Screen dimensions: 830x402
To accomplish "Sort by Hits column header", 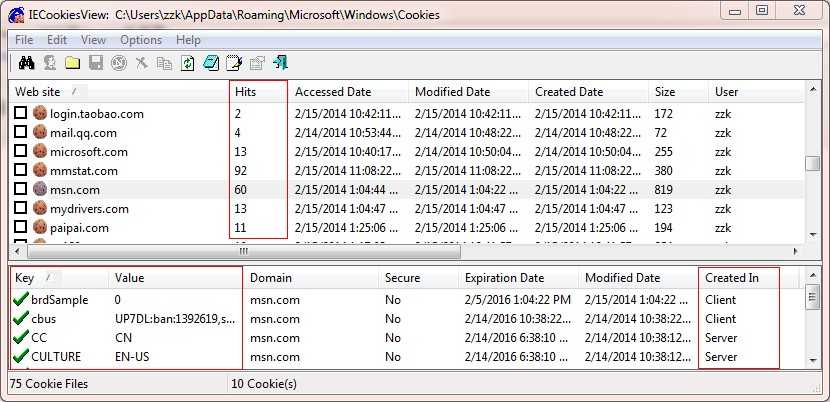I will click(x=259, y=92).
